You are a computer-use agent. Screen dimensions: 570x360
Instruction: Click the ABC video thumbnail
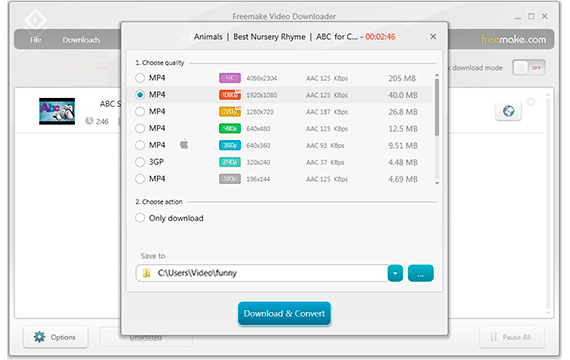tap(57, 111)
